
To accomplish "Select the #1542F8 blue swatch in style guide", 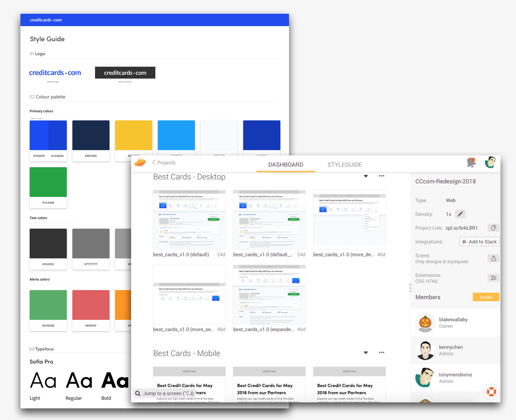I will coord(39,135).
